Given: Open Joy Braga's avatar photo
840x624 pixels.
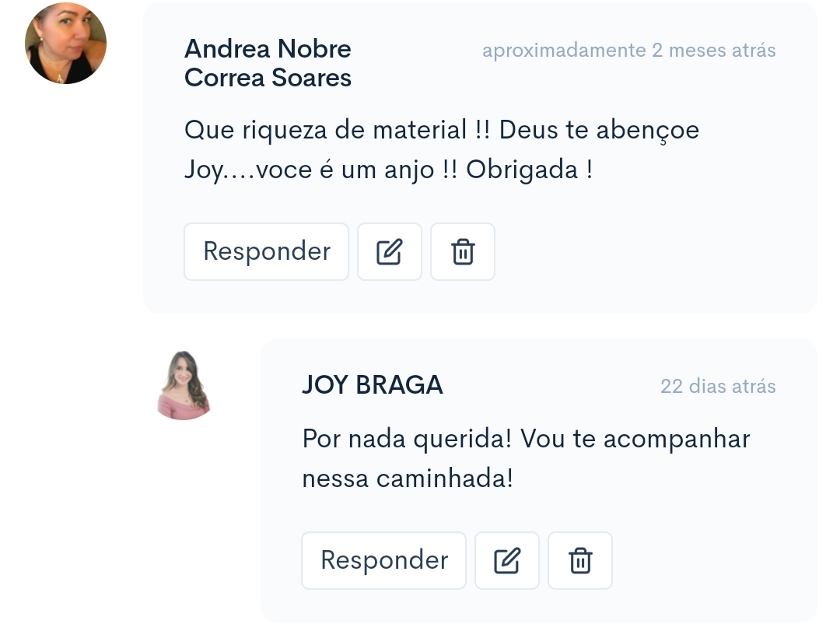Looking at the screenshot, I should tap(184, 384).
